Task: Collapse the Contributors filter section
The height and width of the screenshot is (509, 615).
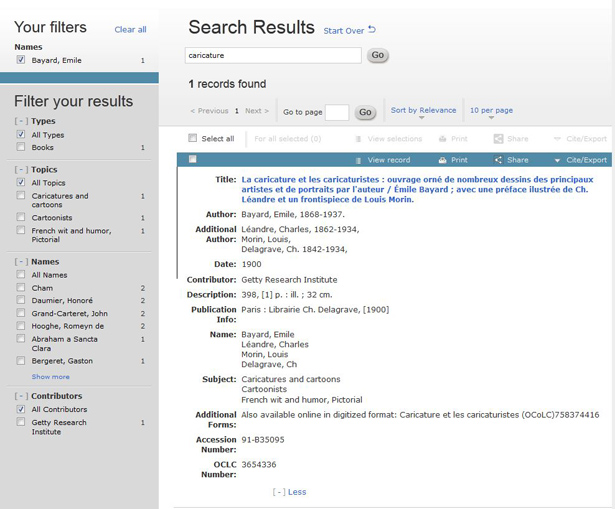Action: click(21, 396)
